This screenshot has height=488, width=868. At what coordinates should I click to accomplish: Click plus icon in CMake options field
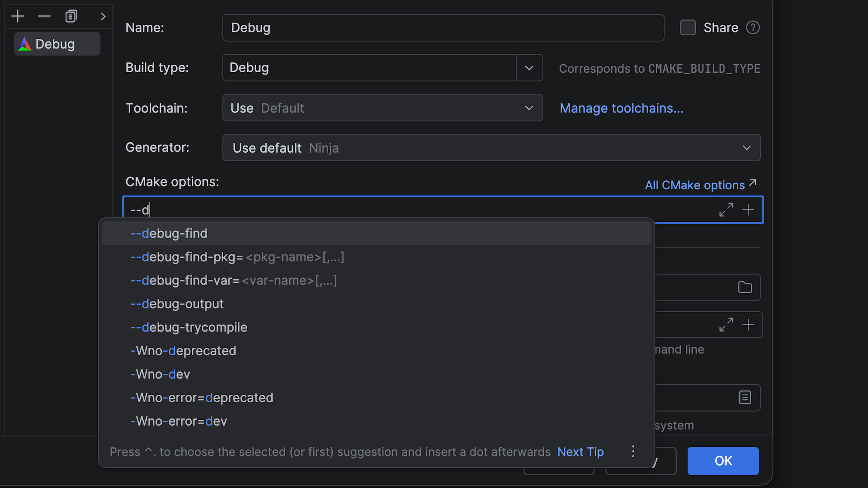(748, 210)
